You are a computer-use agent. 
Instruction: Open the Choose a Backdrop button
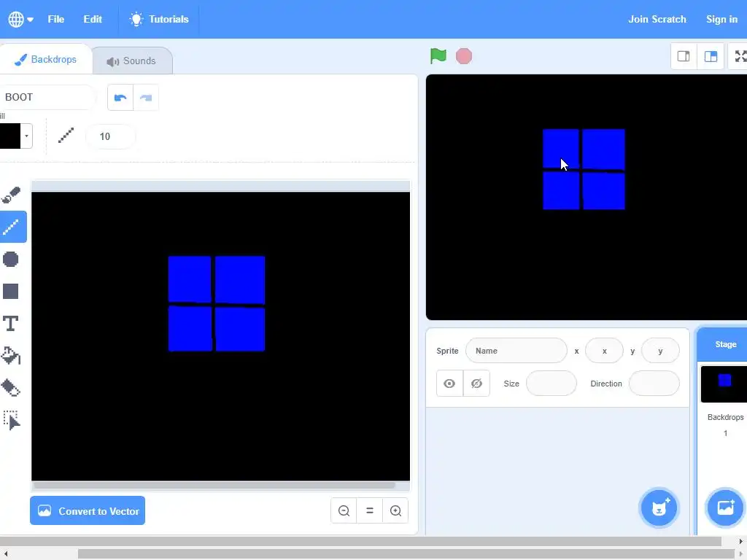coord(725,507)
